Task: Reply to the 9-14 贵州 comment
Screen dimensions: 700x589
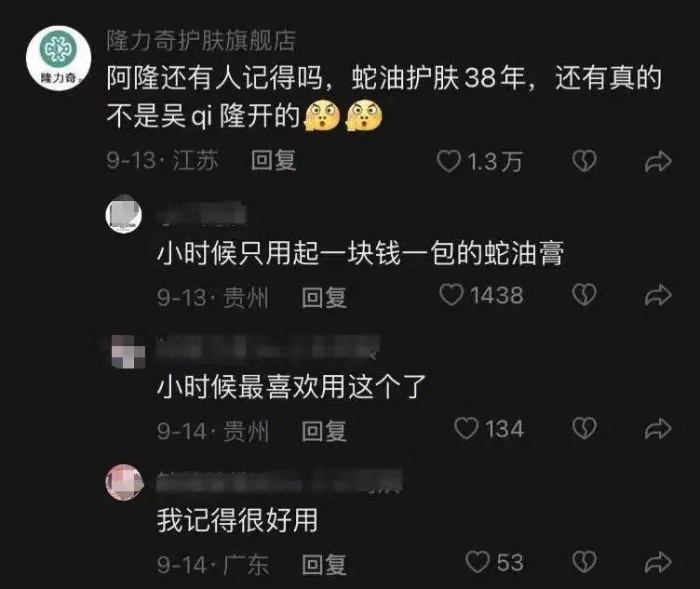Action: tap(324, 431)
